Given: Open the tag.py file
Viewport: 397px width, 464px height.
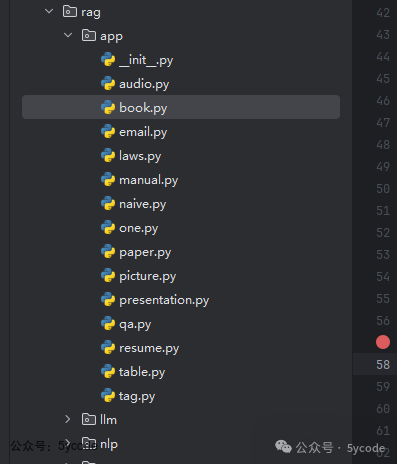Looking at the screenshot, I should pos(137,396).
